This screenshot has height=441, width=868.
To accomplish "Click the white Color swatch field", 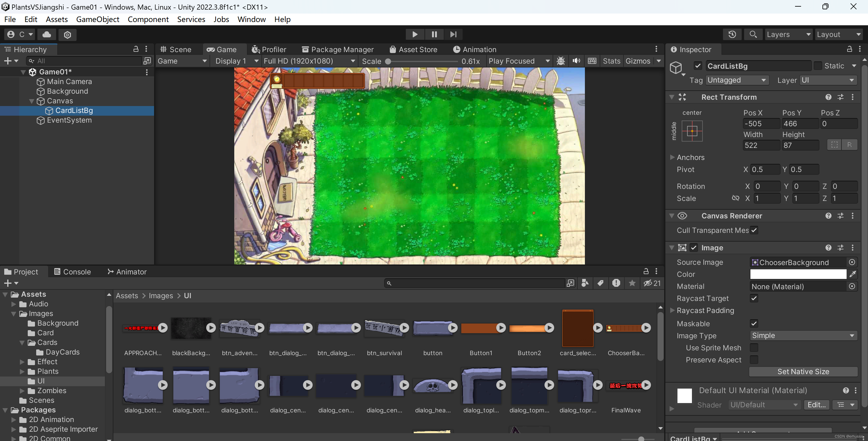I will pyautogui.click(x=797, y=274).
